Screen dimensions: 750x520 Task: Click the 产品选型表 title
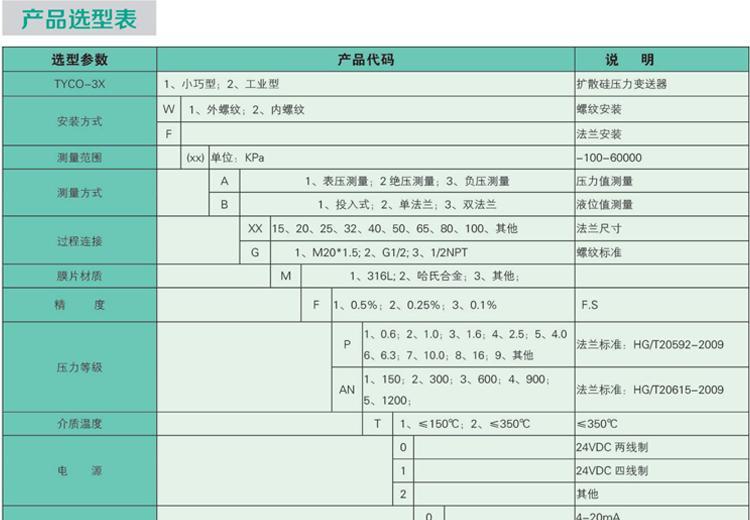(x=79, y=19)
